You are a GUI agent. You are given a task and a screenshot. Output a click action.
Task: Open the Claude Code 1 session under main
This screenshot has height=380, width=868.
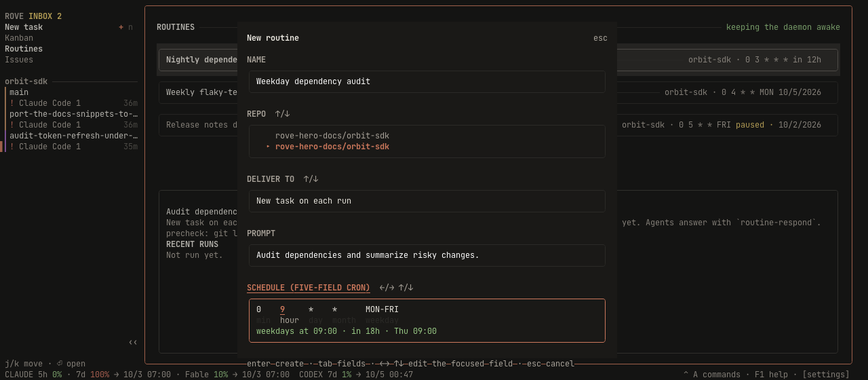coord(73,103)
